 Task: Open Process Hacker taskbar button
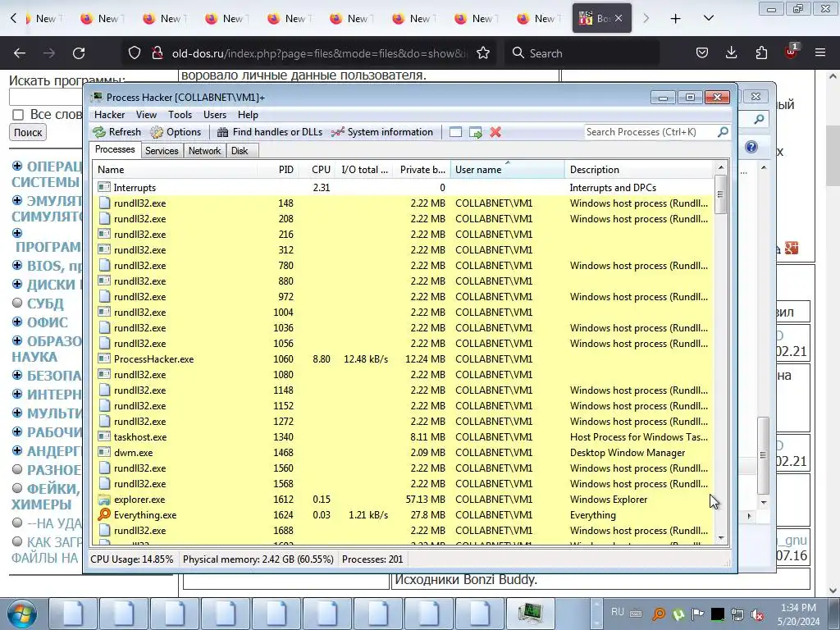(x=531, y=614)
